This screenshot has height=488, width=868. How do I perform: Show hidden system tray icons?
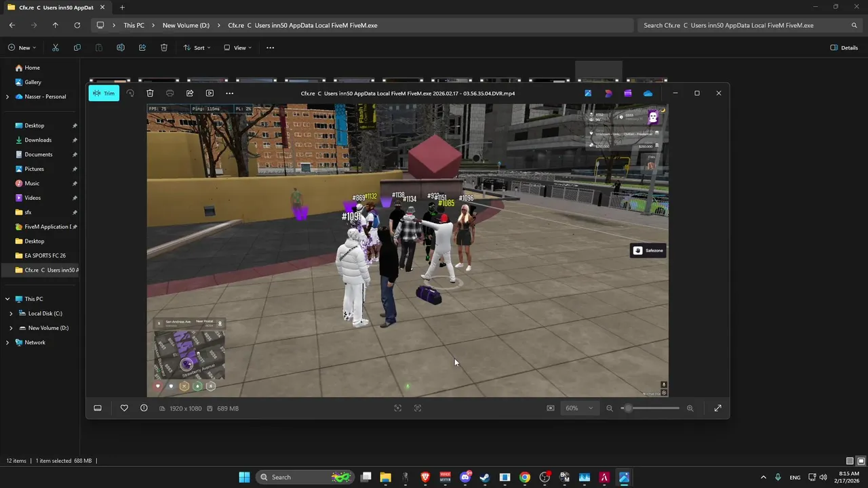coord(763,477)
